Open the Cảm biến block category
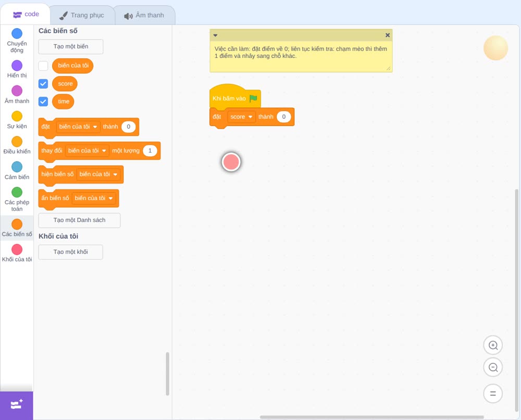521x420 pixels. pyautogui.click(x=17, y=171)
